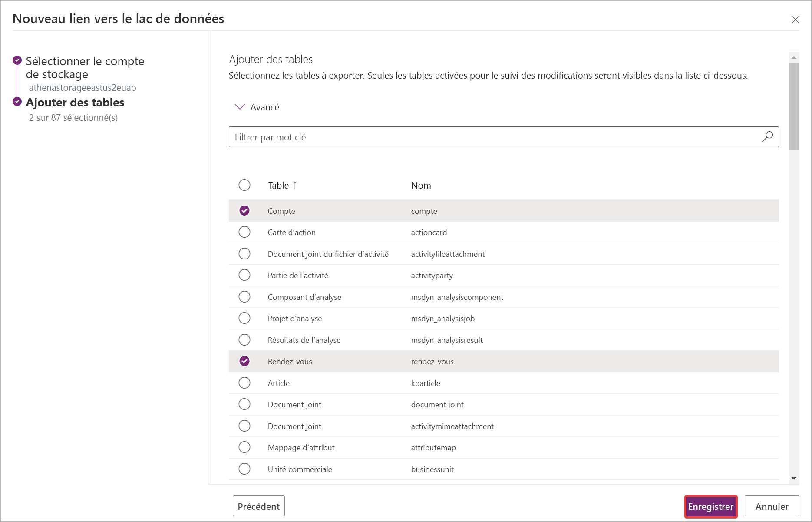This screenshot has width=812, height=522.
Task: Close the data lake link dialog
Action: 795,20
